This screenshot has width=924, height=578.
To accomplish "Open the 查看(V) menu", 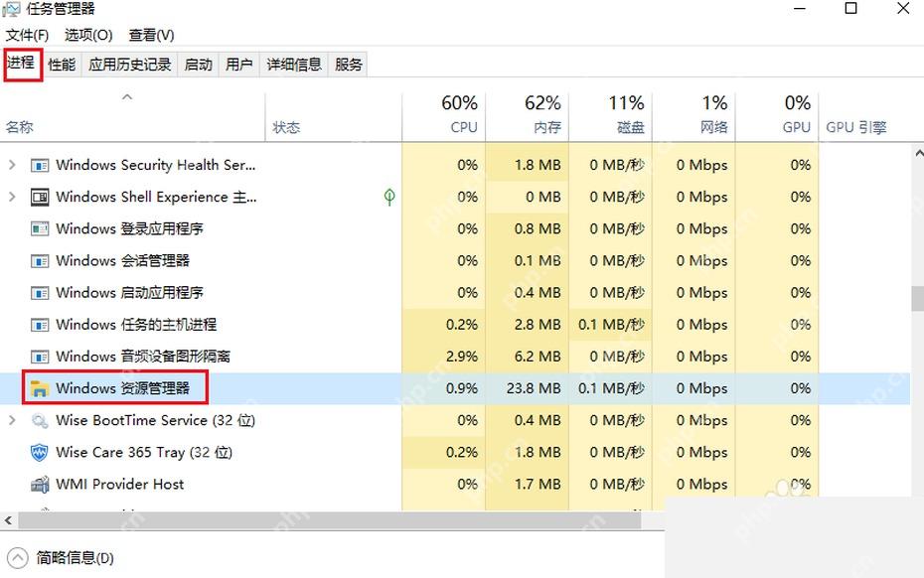I will click(x=151, y=36).
